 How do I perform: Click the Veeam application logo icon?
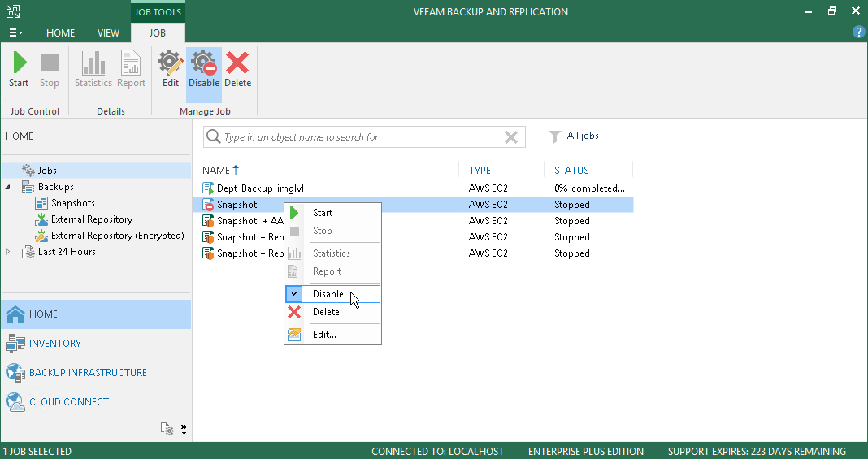tap(12, 11)
